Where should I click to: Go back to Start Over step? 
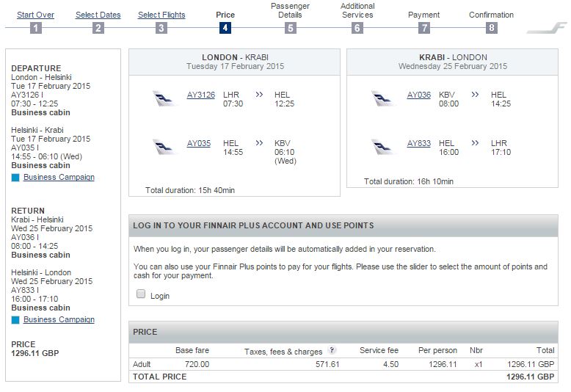35,15
